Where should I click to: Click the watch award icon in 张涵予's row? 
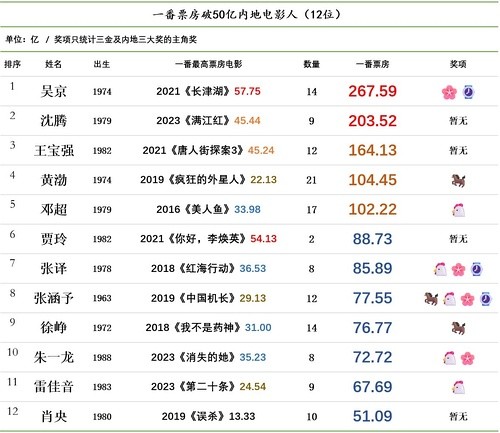coord(486,299)
